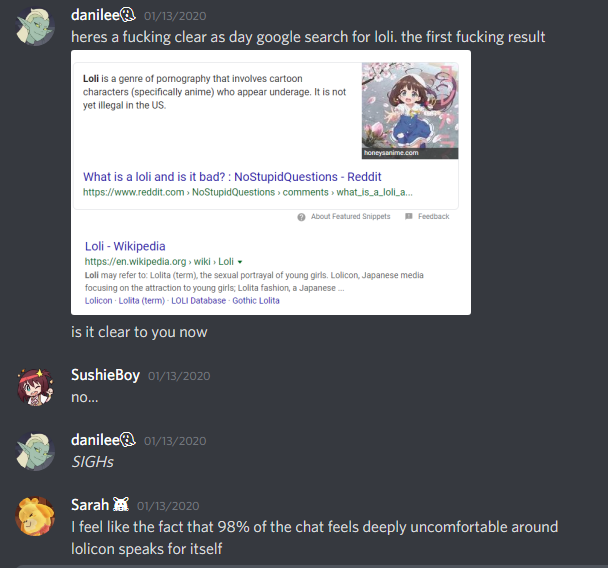Click the Lolita (term) sitelink
This screenshot has width=608, height=568.
click(142, 300)
